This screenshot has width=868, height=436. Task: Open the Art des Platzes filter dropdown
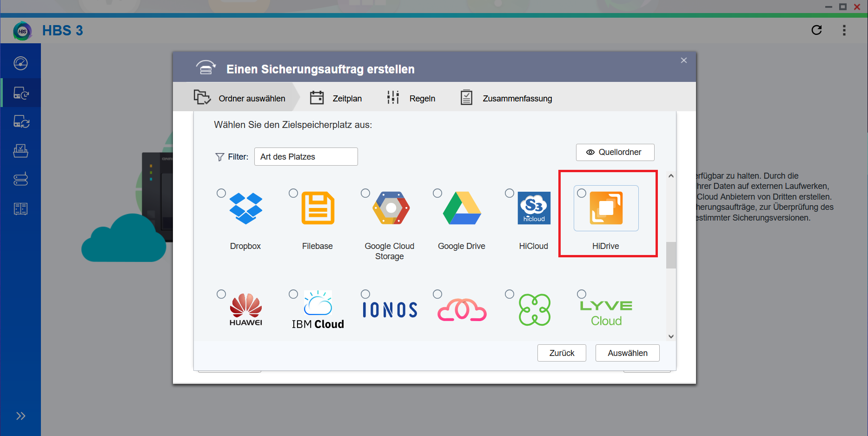click(x=306, y=157)
